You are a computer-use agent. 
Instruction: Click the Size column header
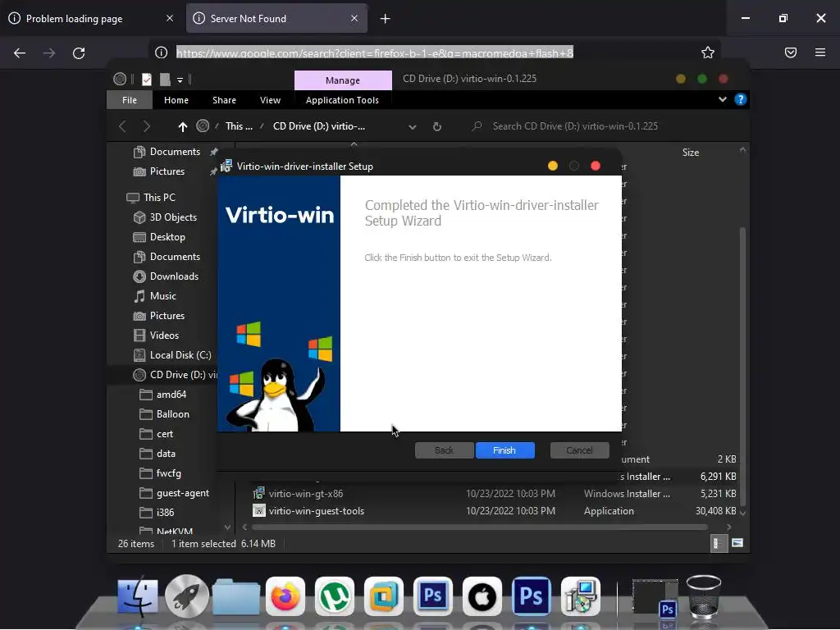click(x=691, y=153)
